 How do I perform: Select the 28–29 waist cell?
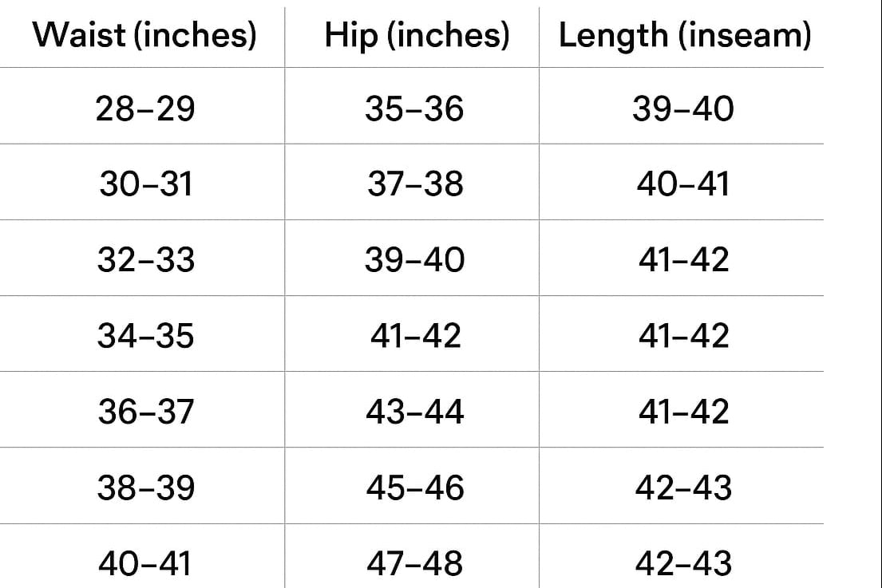pyautogui.click(x=144, y=109)
